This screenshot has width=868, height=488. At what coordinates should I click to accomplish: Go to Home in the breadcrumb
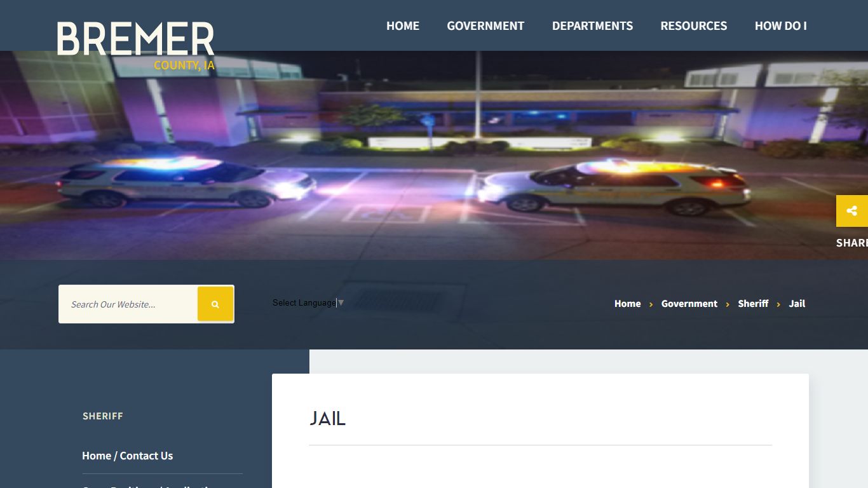tap(627, 304)
